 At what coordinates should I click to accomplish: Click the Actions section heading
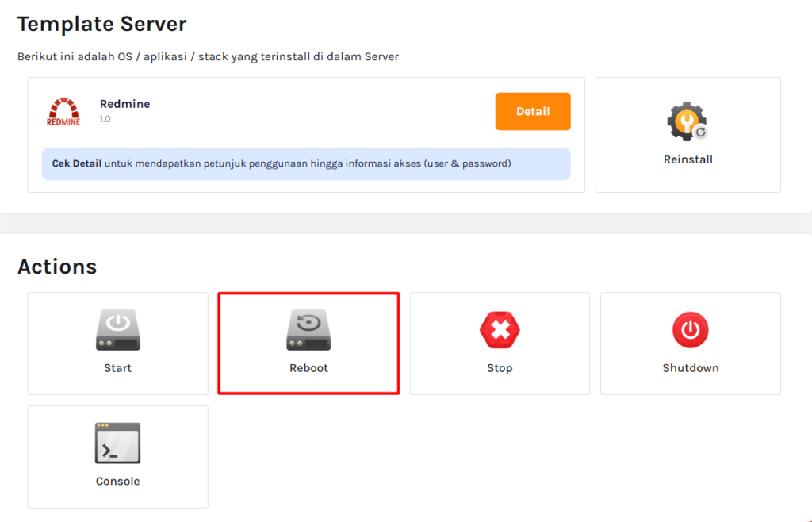(x=57, y=267)
